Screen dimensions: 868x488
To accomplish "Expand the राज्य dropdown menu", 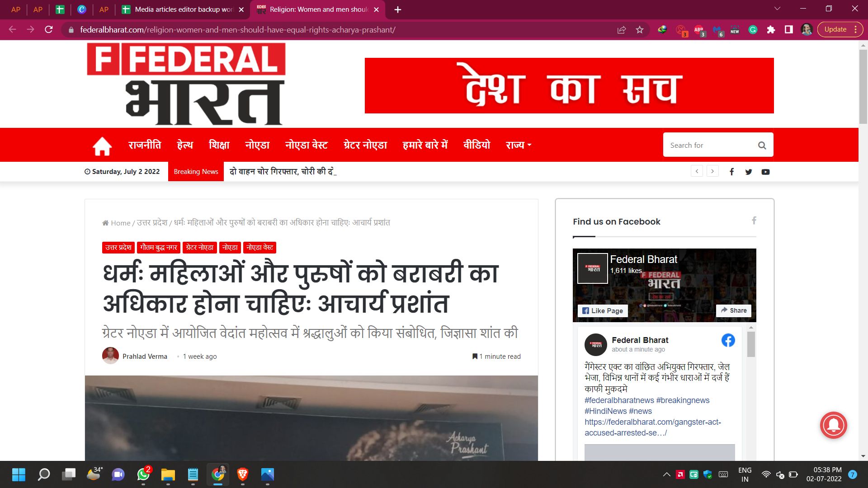I will 519,145.
